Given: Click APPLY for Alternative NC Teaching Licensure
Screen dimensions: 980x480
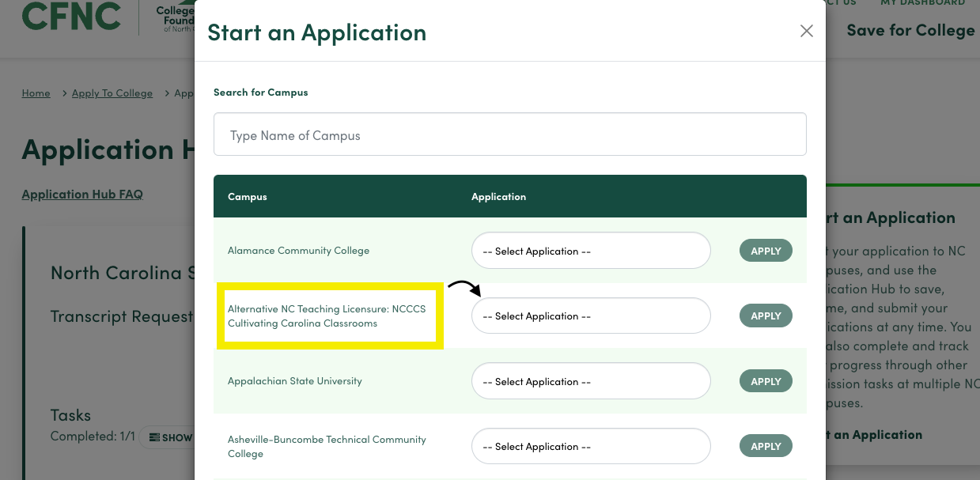Looking at the screenshot, I should (x=766, y=316).
